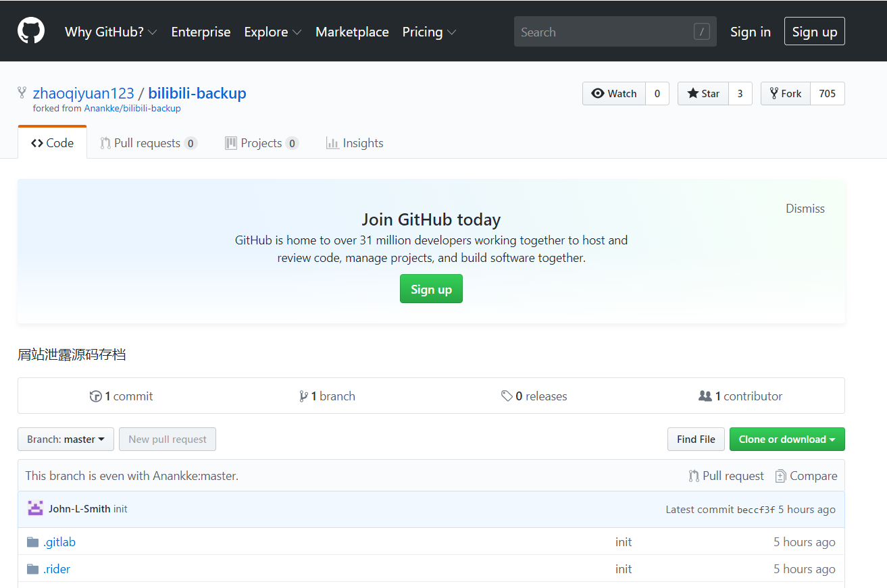Open the Why GitHub? dropdown

click(111, 32)
